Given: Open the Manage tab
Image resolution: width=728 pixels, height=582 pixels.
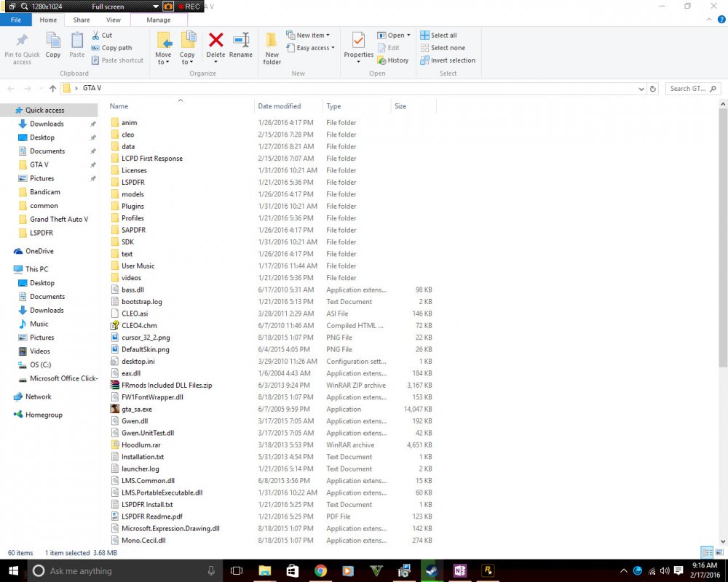Looking at the screenshot, I should click(x=158, y=20).
